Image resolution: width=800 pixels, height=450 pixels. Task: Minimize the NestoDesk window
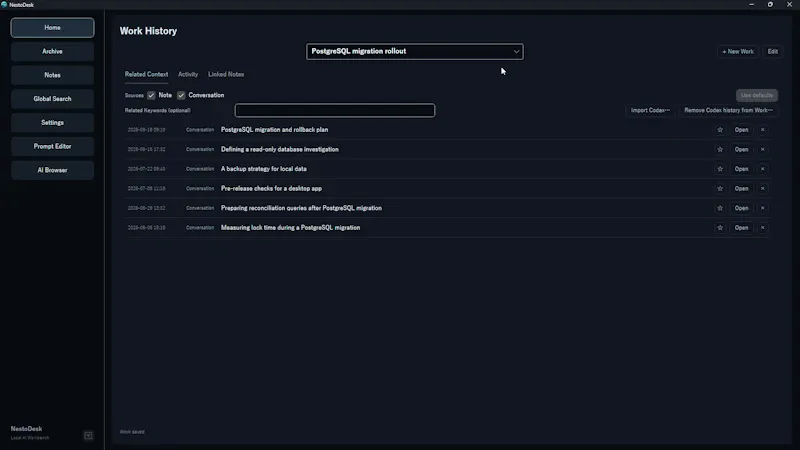pyautogui.click(x=752, y=4)
